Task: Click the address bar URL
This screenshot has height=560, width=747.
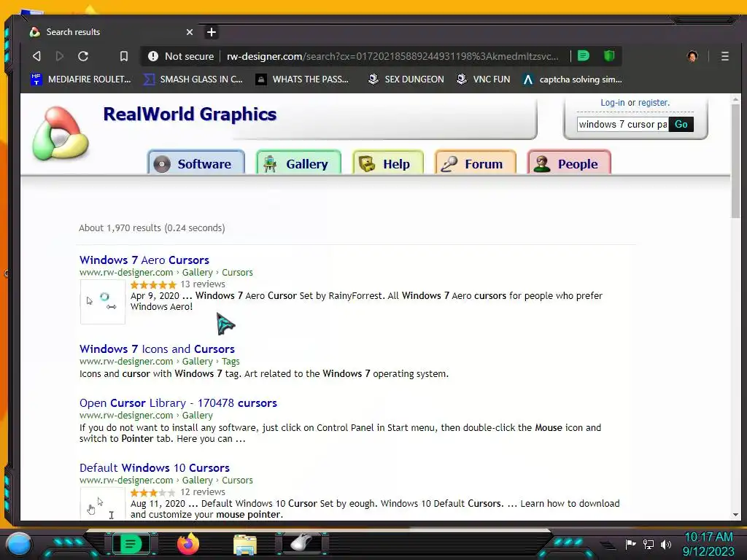Action: (392, 56)
